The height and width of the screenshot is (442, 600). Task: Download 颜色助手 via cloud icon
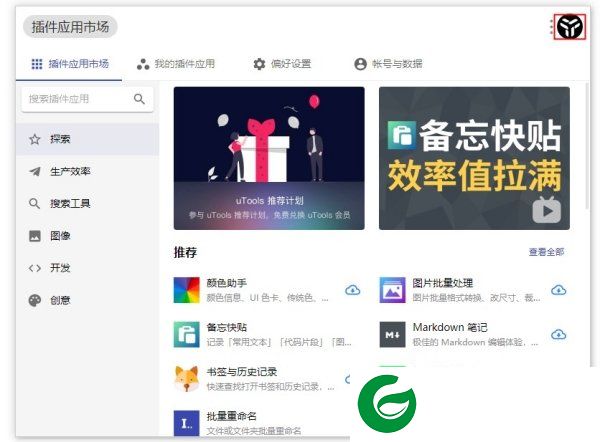[352, 290]
